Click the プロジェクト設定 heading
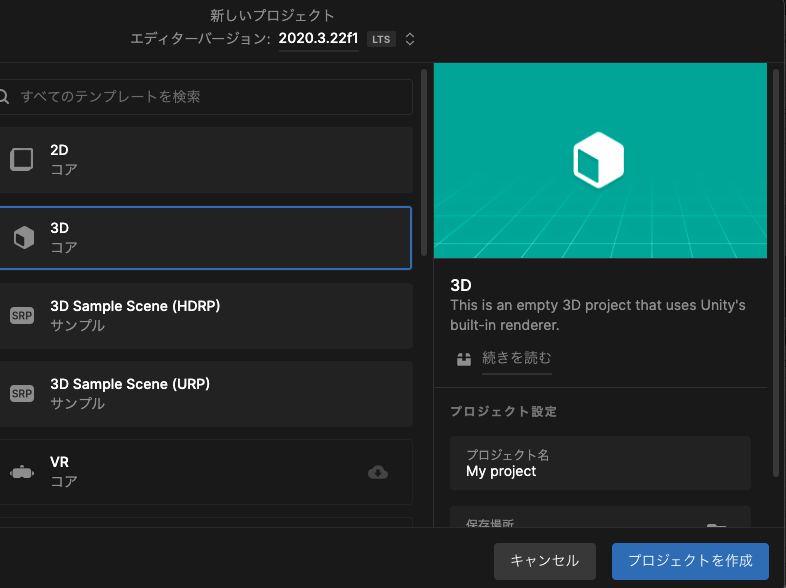786x588 pixels. coord(503,412)
